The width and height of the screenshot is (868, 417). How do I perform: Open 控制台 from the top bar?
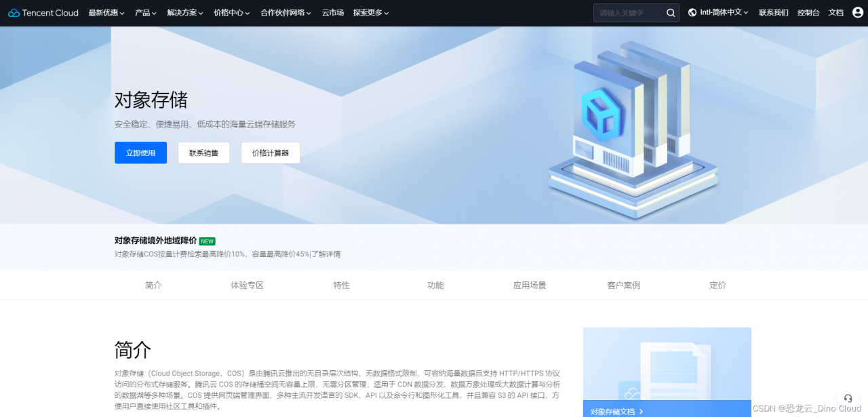pyautogui.click(x=808, y=12)
